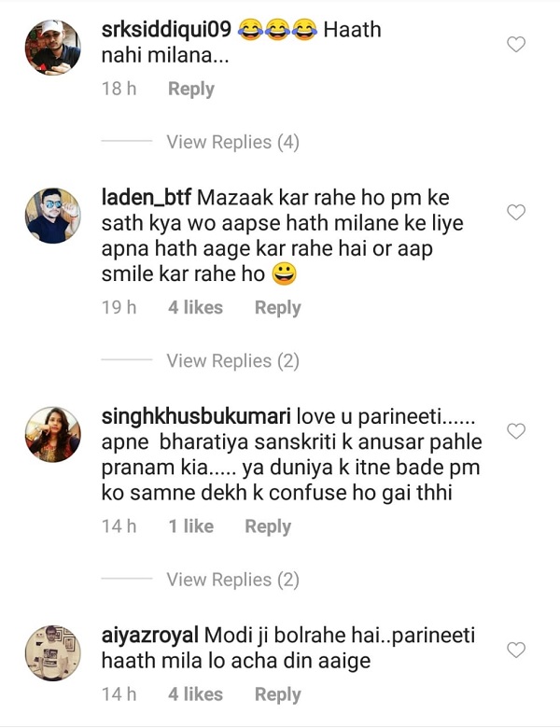Reply to singhkhusbukumari's comment
Screen dimensions: 560x728
268,526
